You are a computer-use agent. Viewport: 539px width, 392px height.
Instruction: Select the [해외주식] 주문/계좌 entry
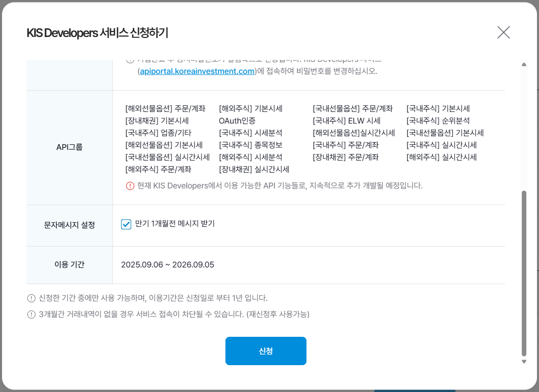pos(158,169)
